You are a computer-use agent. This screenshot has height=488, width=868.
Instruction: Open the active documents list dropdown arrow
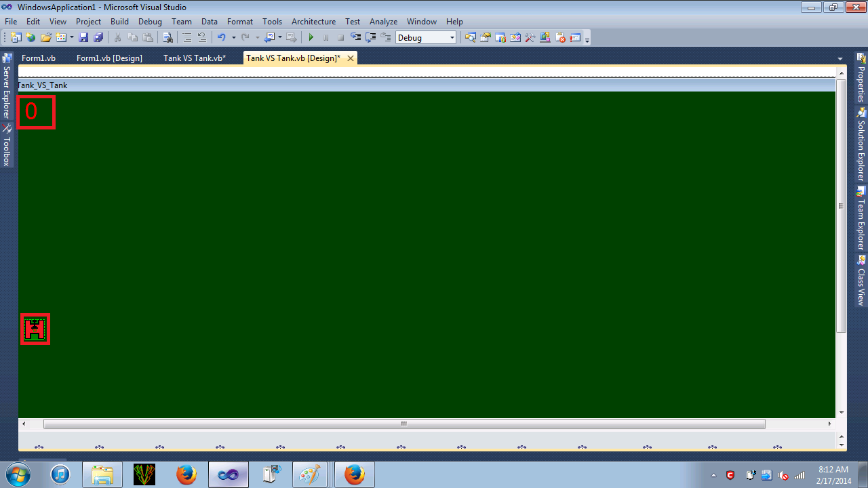[840, 59]
